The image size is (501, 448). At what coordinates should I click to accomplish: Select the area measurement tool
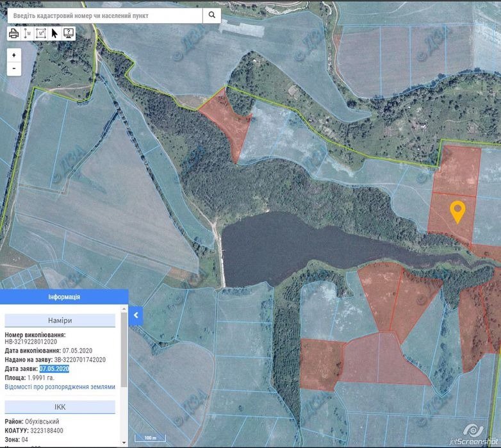41,33
